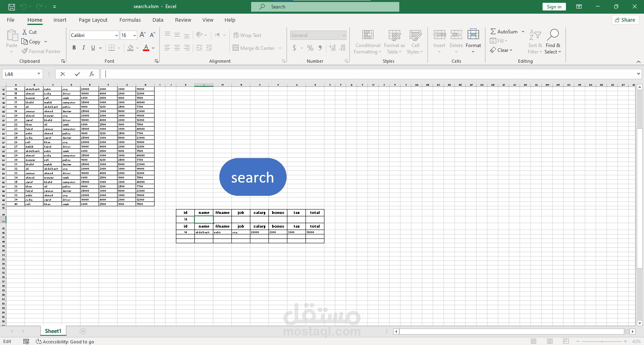
Task: Click the Decrease Indent icon
Action: 199,48
